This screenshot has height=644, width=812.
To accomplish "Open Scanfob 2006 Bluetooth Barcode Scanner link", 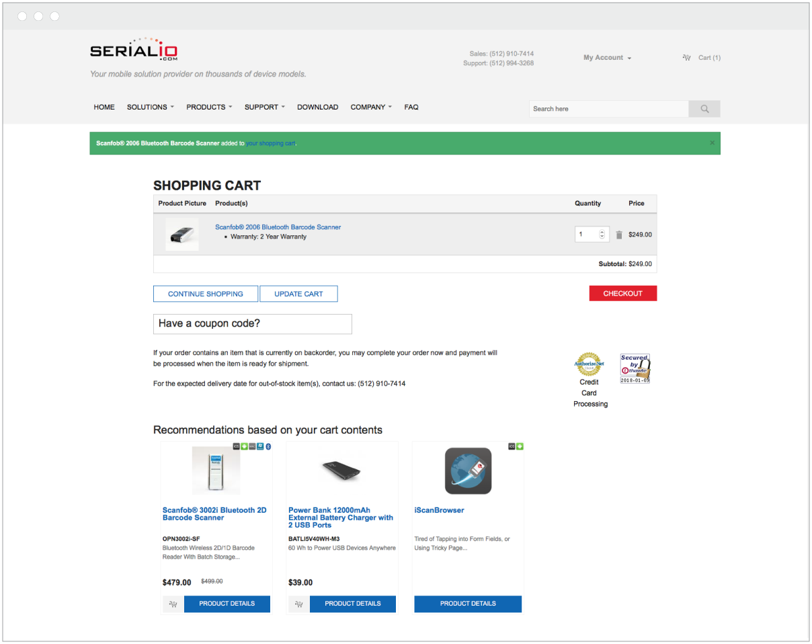I will [x=278, y=227].
